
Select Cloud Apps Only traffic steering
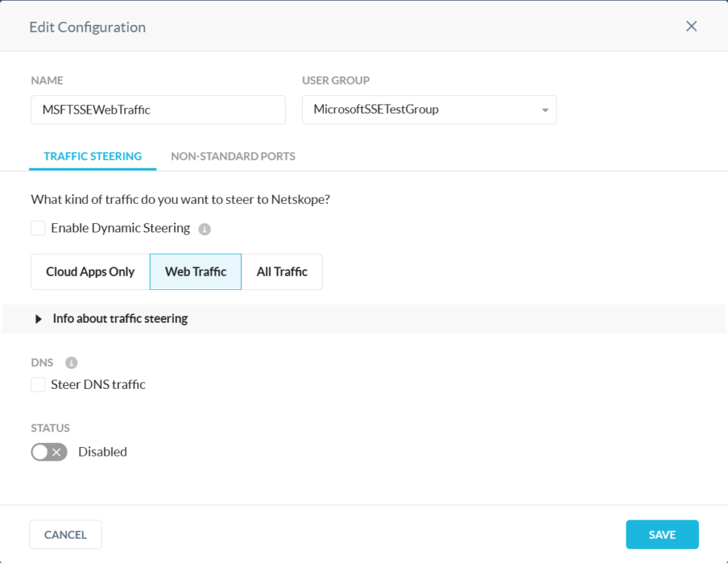pos(90,272)
